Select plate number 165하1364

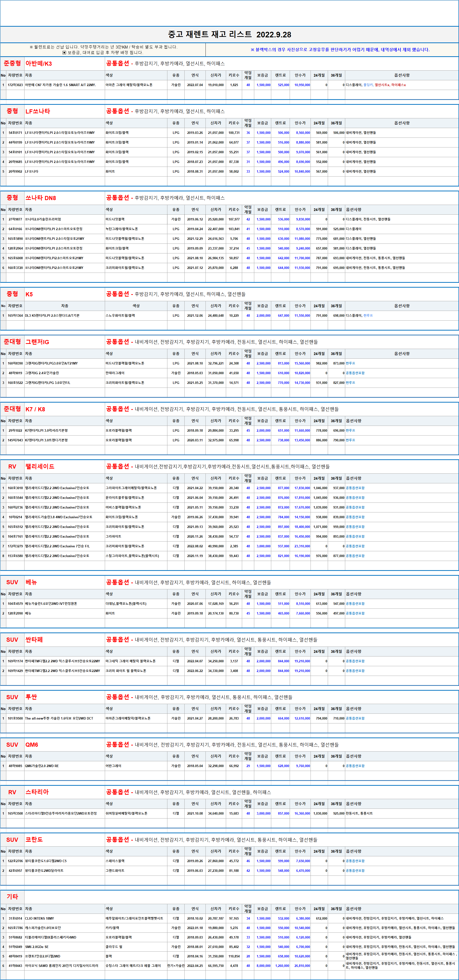(x=15, y=316)
